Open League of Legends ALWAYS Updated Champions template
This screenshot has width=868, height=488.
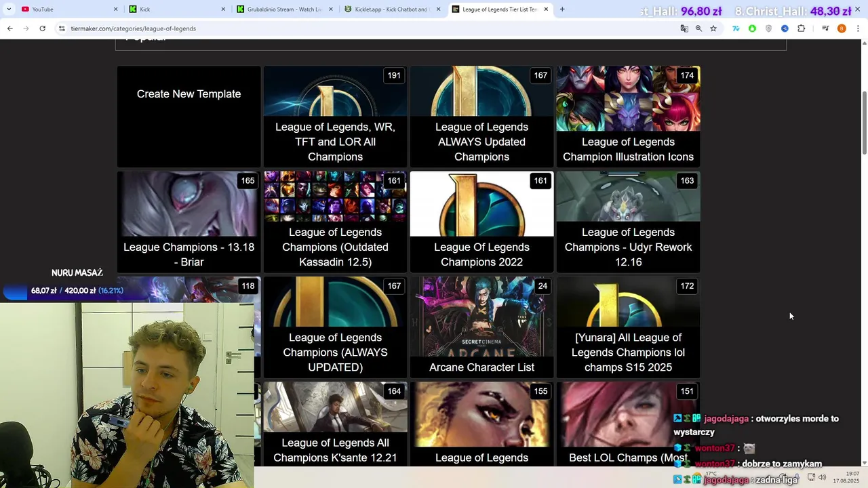pyautogui.click(x=481, y=117)
